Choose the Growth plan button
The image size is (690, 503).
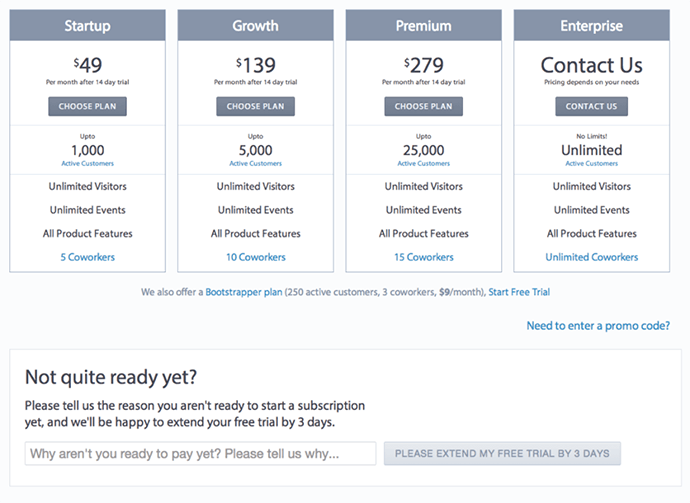pyautogui.click(x=255, y=106)
